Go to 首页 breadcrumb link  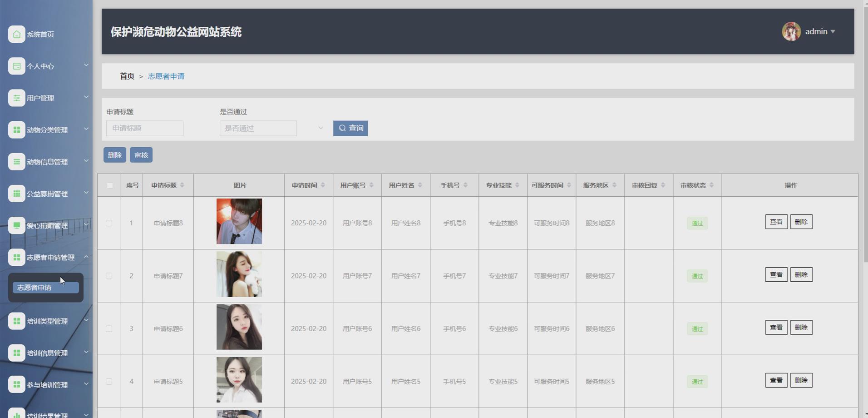[x=127, y=76]
